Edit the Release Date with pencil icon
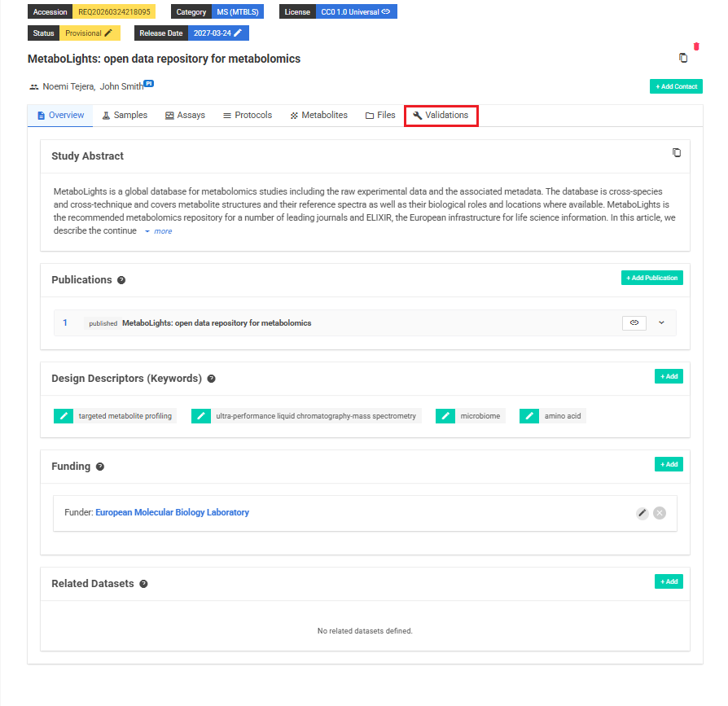Image resolution: width=728 pixels, height=706 pixels. (237, 33)
